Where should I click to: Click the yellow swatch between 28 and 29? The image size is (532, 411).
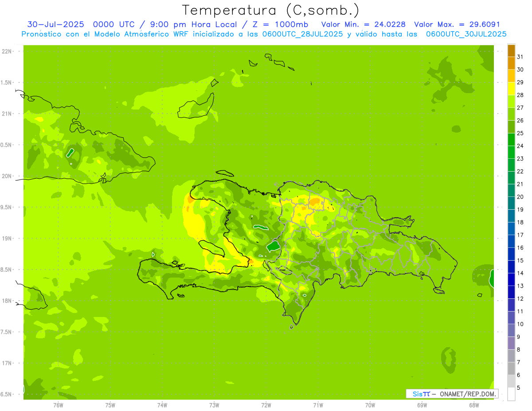511,89
